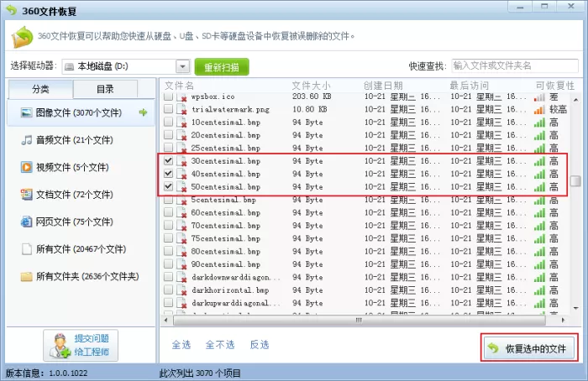The height and width of the screenshot is (381, 588).
Task: Click the 全选 link
Action: tap(181, 345)
